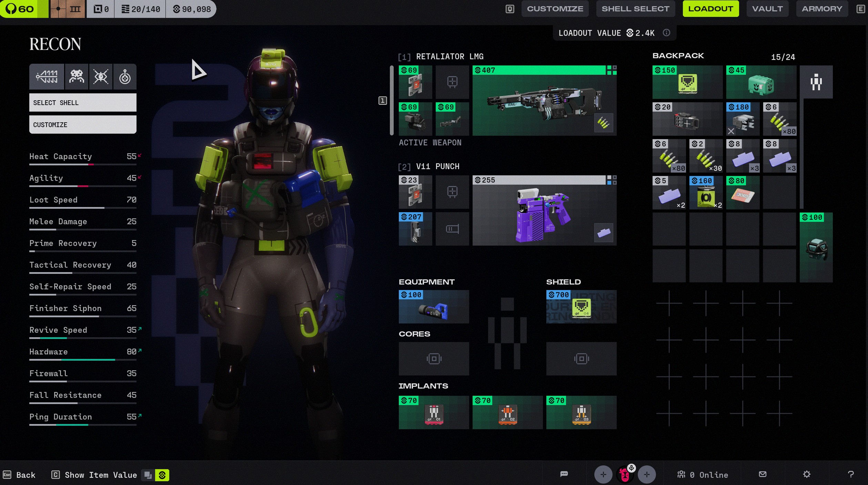Add squad member with left plus button

603,475
